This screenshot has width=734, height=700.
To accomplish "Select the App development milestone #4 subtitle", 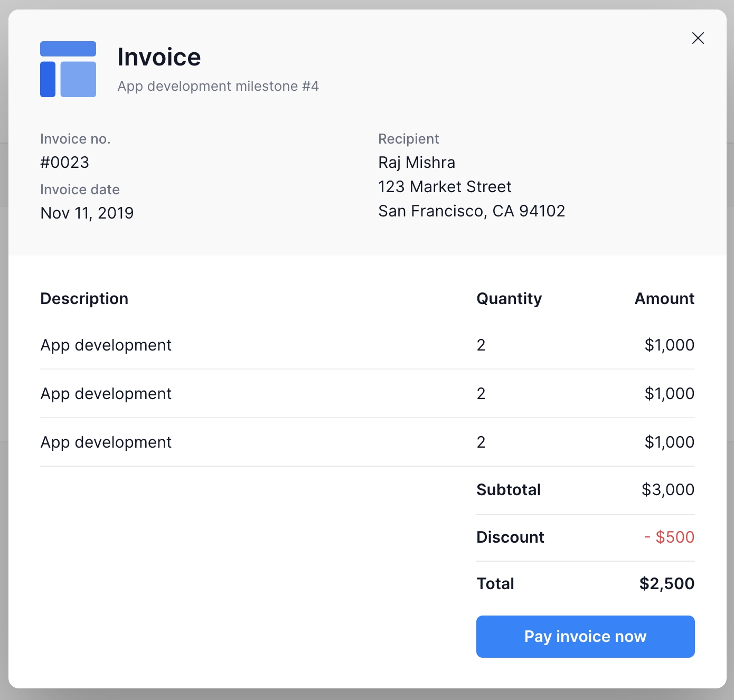I will (218, 86).
